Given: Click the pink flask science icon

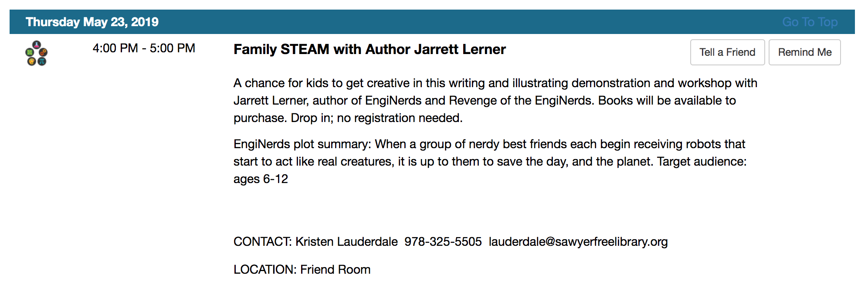Looking at the screenshot, I should click(37, 44).
